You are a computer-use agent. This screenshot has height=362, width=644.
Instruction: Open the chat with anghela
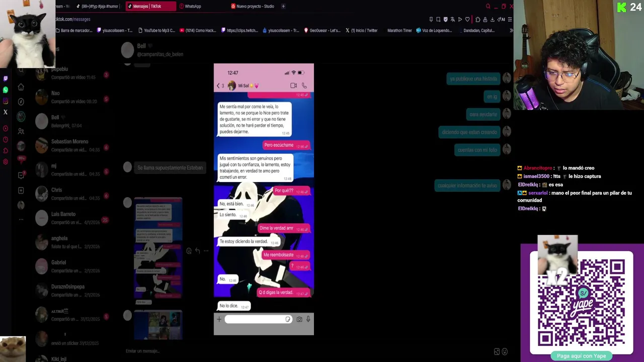coord(73,242)
